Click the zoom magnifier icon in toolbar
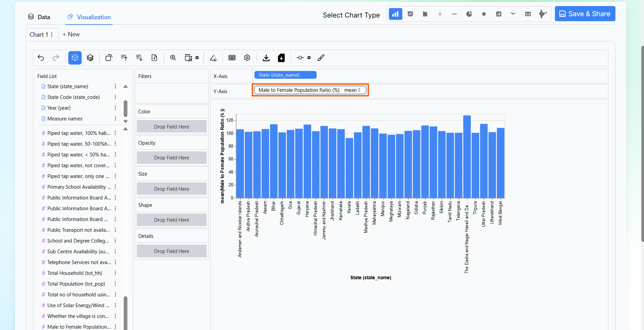This screenshot has width=644, height=330. coord(173,58)
